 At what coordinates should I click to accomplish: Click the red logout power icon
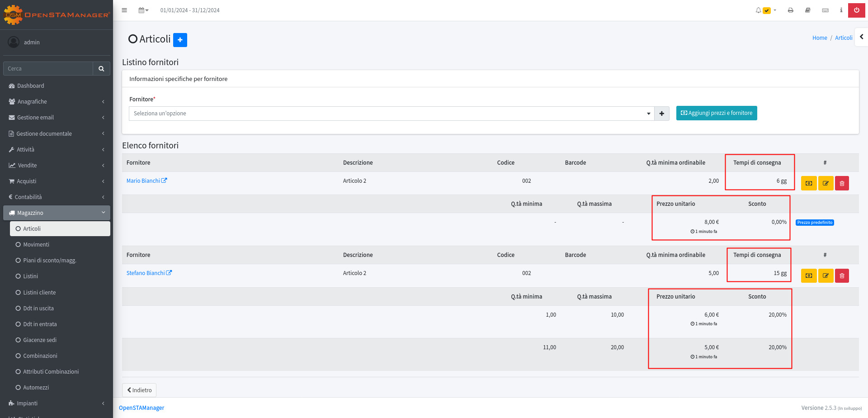tap(857, 10)
